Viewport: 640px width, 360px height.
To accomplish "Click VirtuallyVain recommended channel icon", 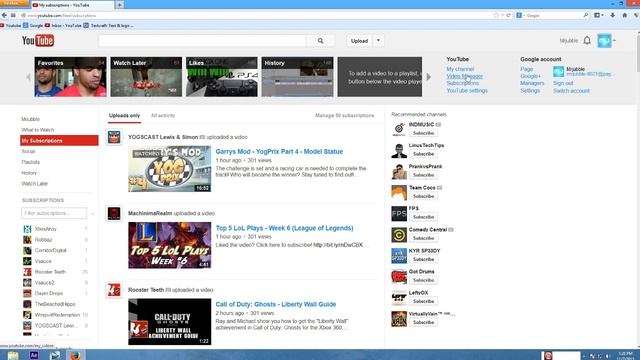I will point(399,319).
